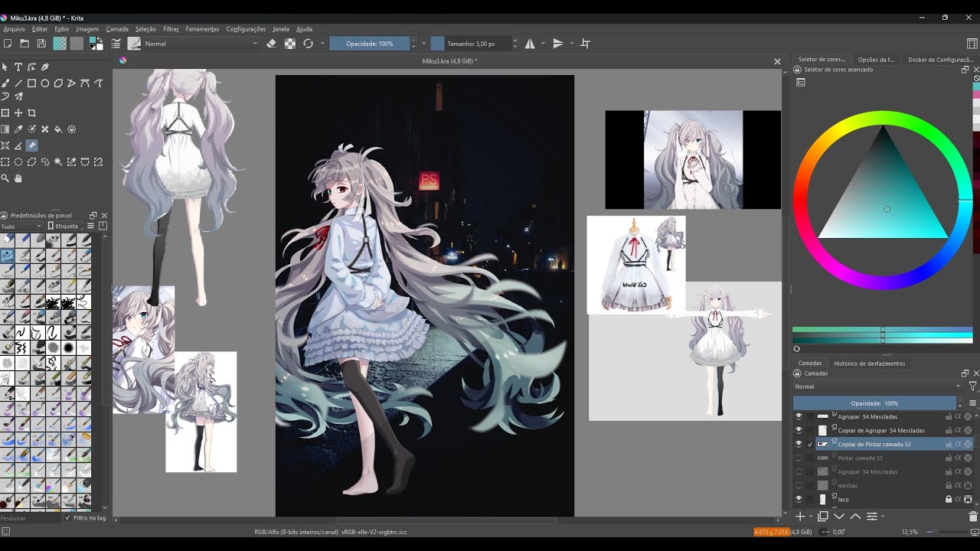Open layer blending mode Normal dropdown
Image resolution: width=980 pixels, height=551 pixels.
pos(877,386)
